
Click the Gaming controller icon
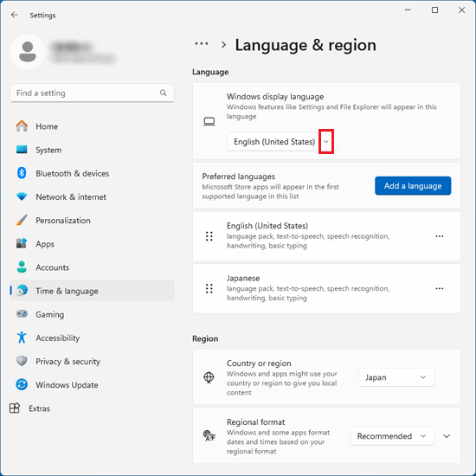(22, 314)
